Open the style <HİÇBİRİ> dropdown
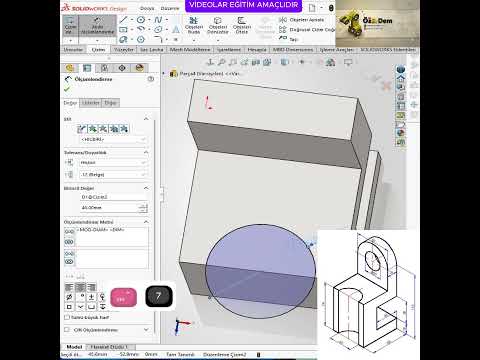The image size is (480, 360). coord(113,139)
